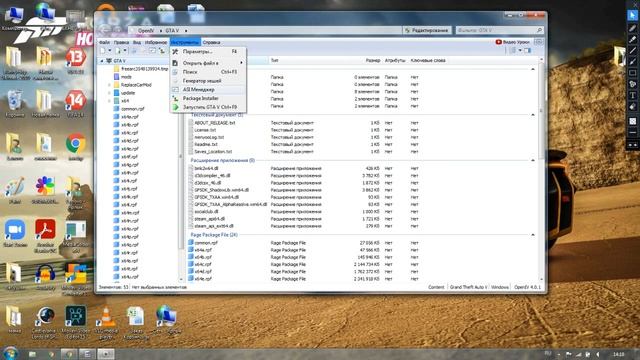
Task: Click the file list vertical scrollbar
Action: coord(541,169)
